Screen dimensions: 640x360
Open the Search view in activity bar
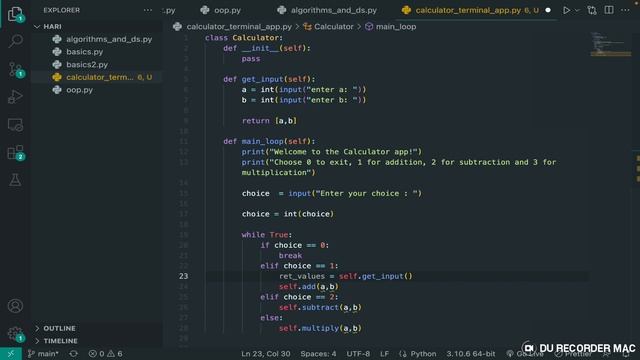click(15, 41)
